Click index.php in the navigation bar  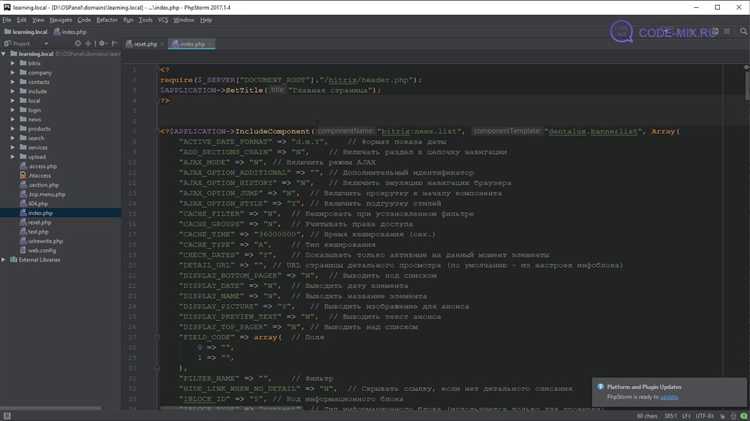(70, 32)
